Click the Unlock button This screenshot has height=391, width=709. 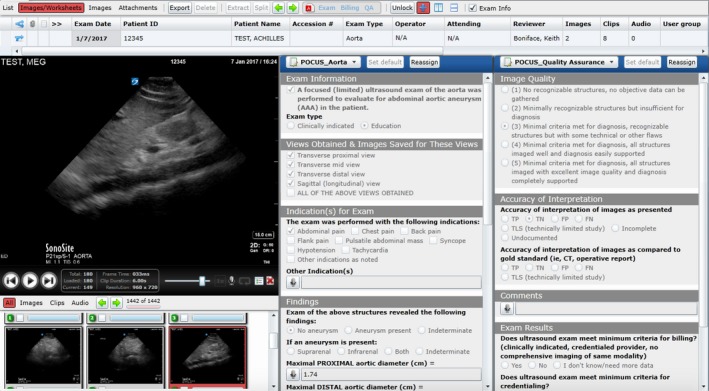point(402,8)
